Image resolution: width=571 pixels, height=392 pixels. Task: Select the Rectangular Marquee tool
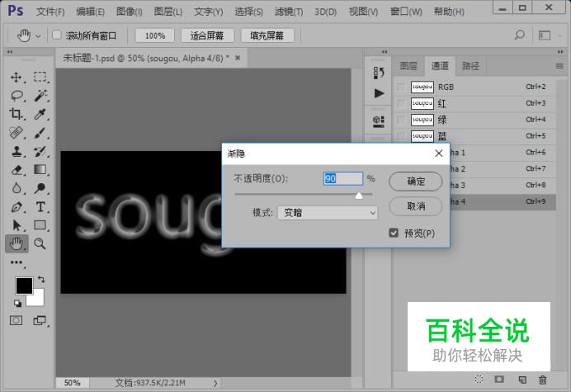40,78
